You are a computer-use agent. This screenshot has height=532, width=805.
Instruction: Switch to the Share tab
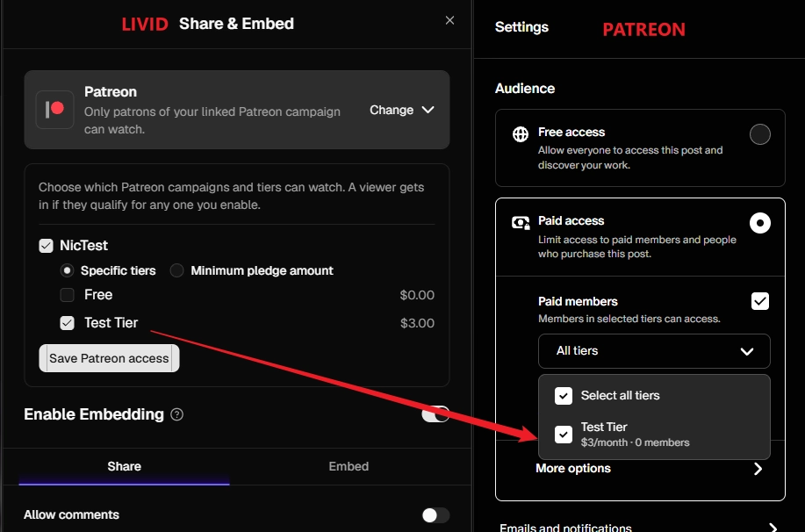pos(125,466)
